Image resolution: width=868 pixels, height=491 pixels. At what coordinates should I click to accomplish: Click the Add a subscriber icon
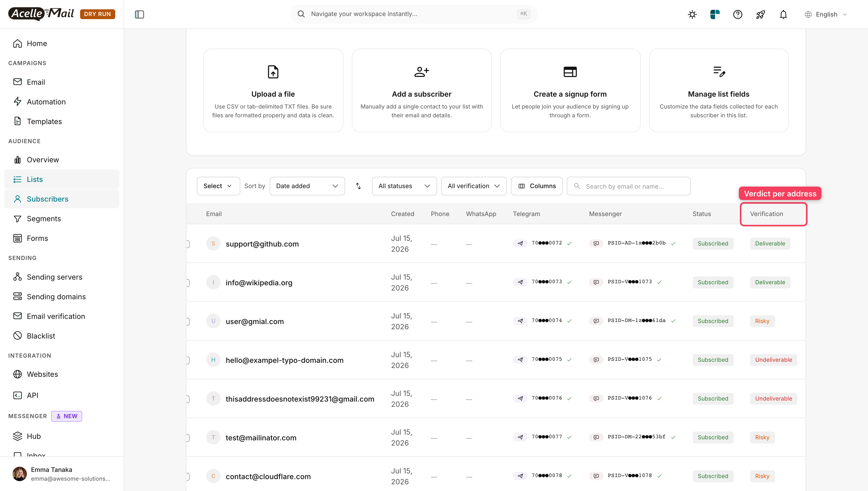(421, 72)
